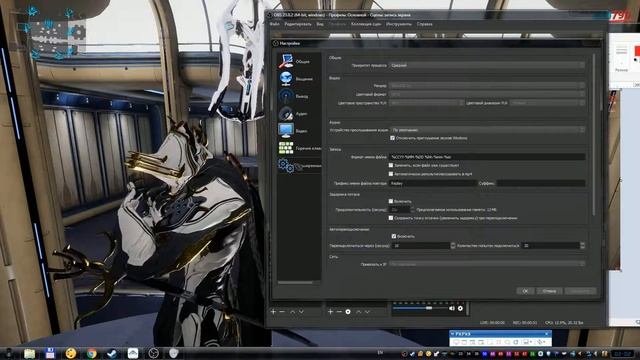Open OBS Studio from the taskbar
Viewport: 640px width, 360px height.
click(x=153, y=353)
